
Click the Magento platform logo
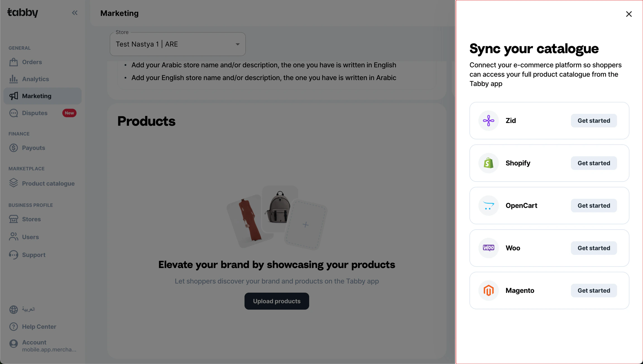(488, 290)
